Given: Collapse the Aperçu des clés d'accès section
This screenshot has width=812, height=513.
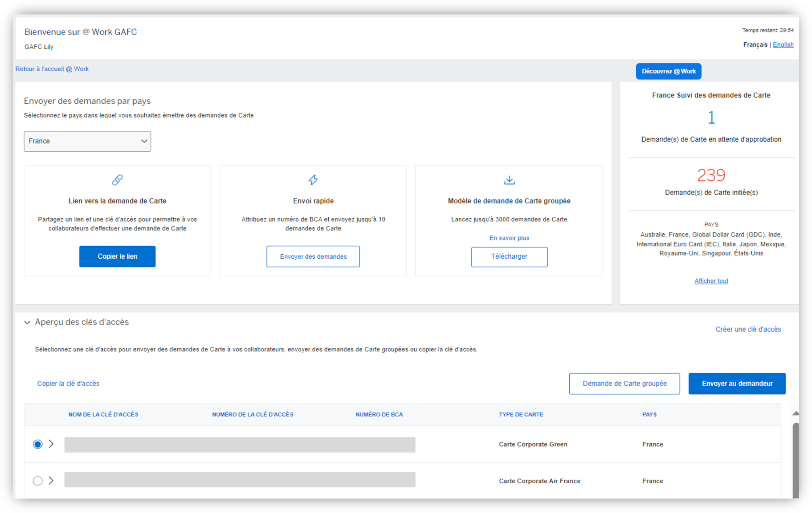Looking at the screenshot, I should click(x=27, y=322).
